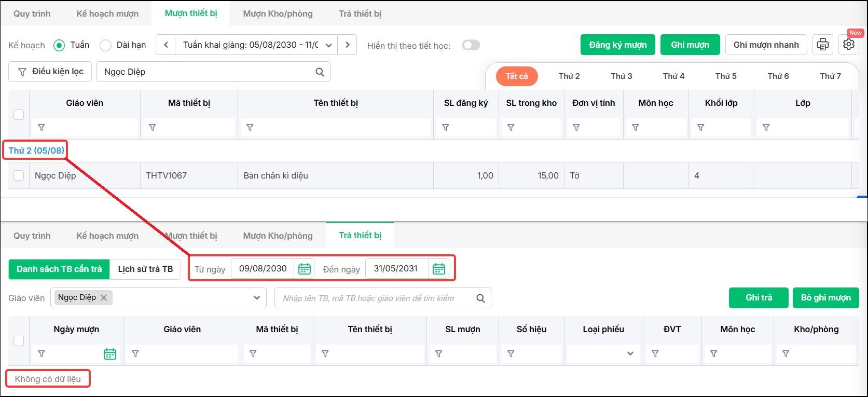Select the Thứ 5 day filter

click(x=726, y=76)
